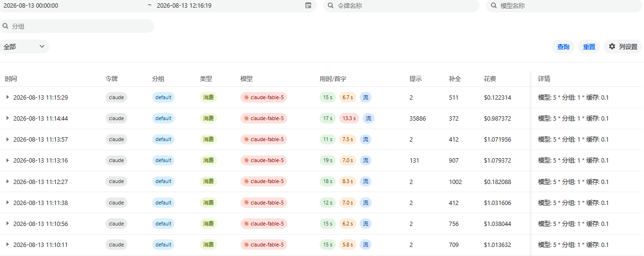Click the 5.8 s first-token tag

(348, 245)
